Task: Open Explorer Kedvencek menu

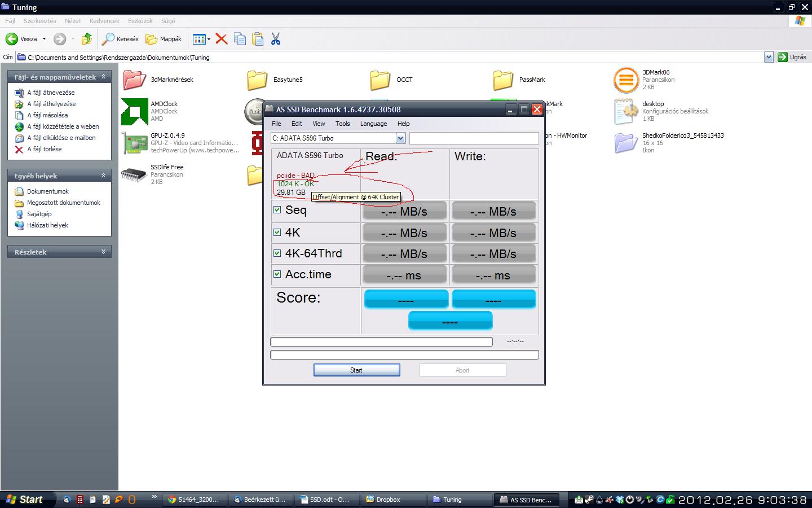Action: (x=104, y=21)
